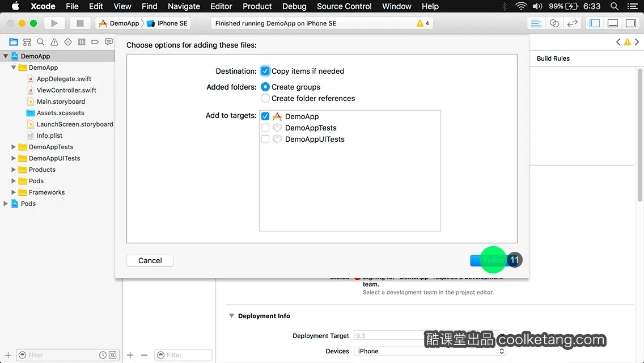The width and height of the screenshot is (644, 363).
Task: Choose the DemoApp scheme
Action: point(119,23)
